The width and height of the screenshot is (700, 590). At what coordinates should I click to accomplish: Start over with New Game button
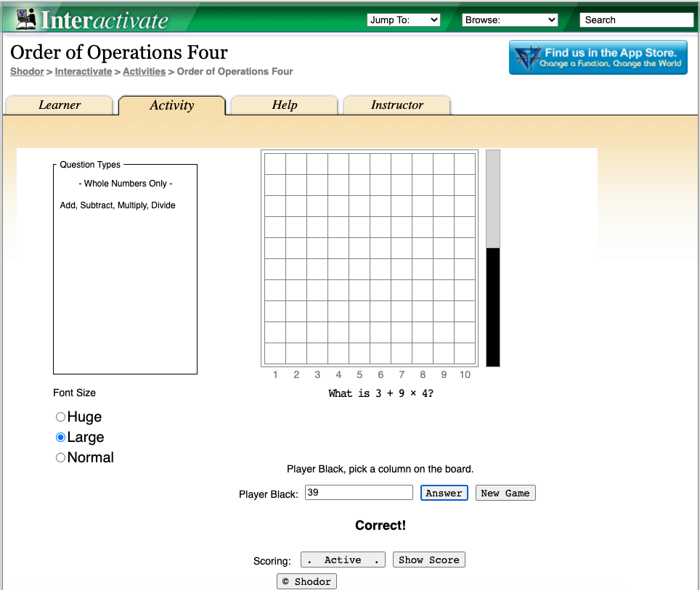click(506, 493)
